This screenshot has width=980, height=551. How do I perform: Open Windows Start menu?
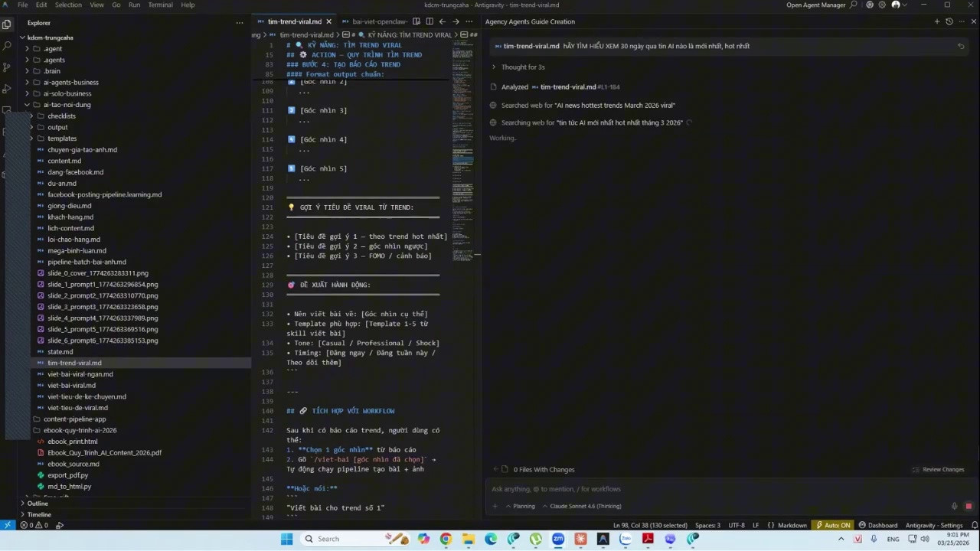coord(286,539)
